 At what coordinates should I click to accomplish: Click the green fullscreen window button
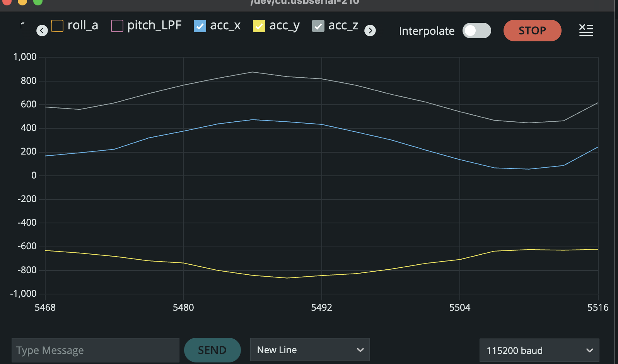coord(38,2)
